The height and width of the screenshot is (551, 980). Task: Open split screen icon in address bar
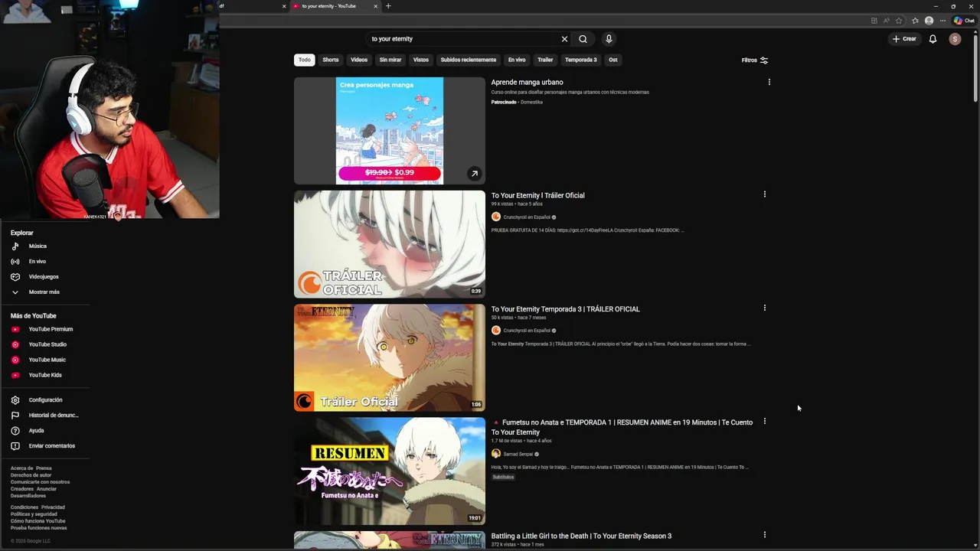pos(874,21)
